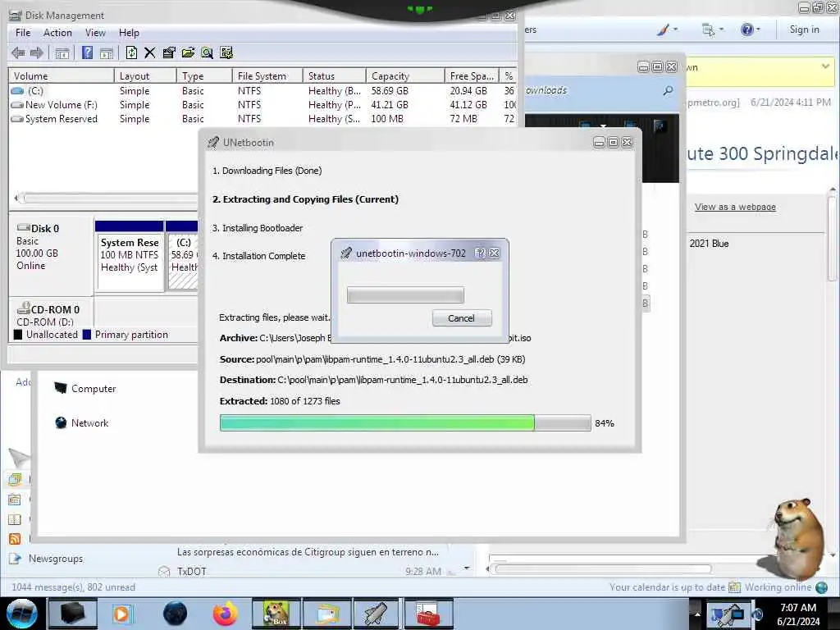This screenshot has width=840, height=630.
Task: Open the Help menu in Disk Management
Action: coord(129,33)
